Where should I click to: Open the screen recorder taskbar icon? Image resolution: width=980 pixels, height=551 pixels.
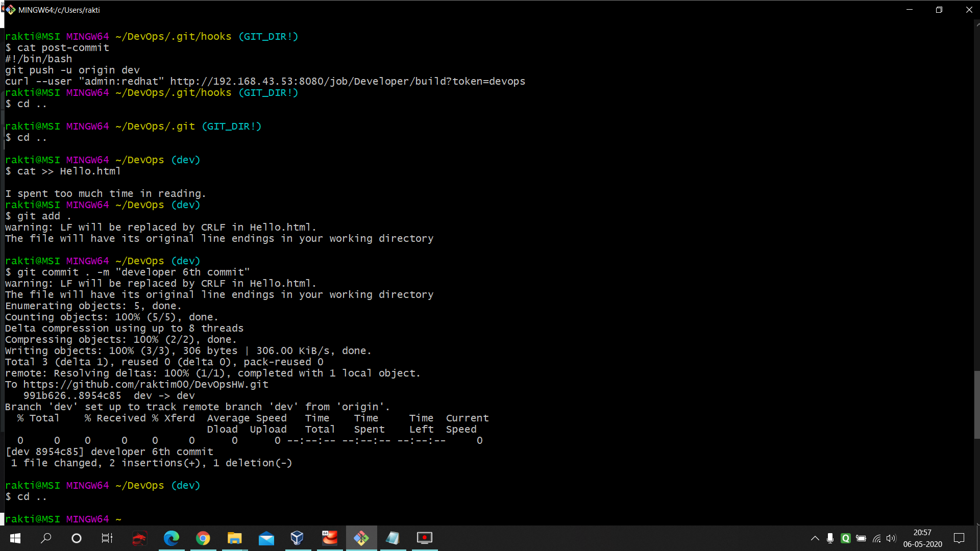pos(424,538)
